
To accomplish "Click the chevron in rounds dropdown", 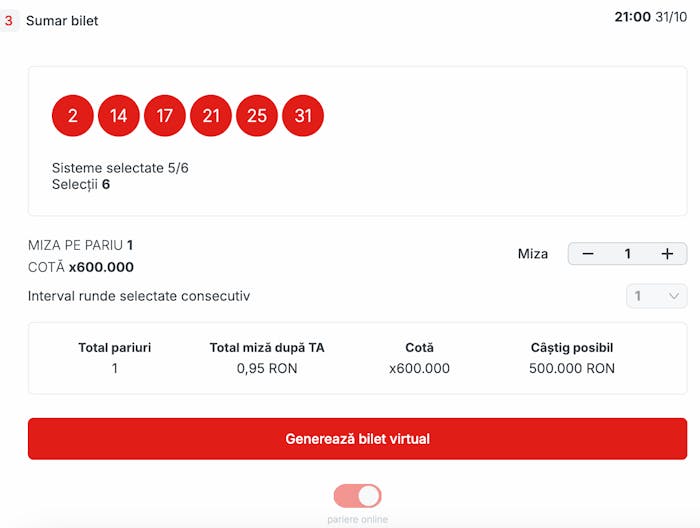I will pyautogui.click(x=674, y=296).
